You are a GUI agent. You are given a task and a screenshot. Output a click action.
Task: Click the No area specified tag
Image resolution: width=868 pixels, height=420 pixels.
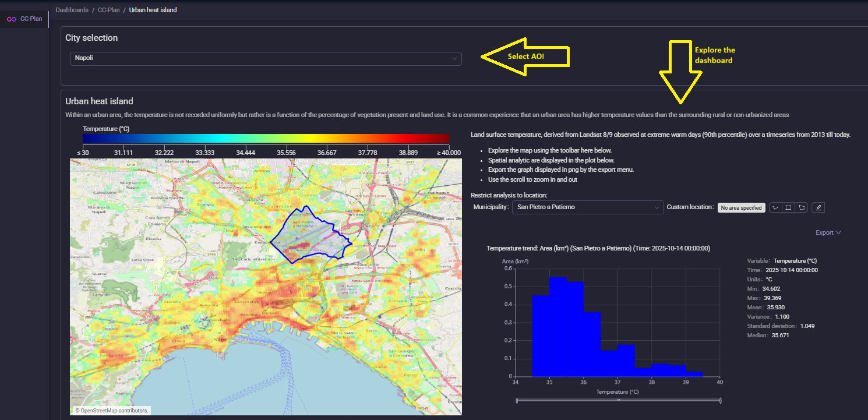(740, 207)
